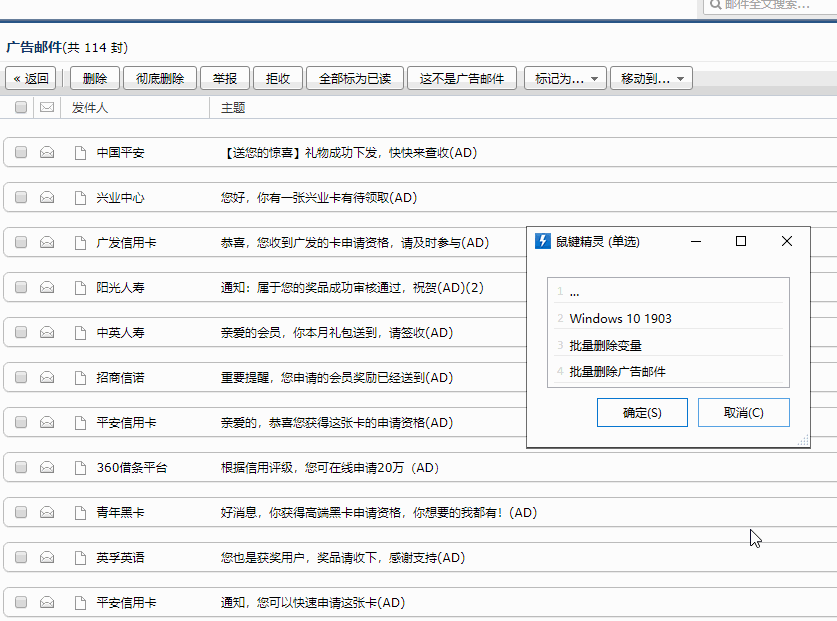Click document icon in 招商信诺 row
The image size is (837, 621).
[80, 378]
